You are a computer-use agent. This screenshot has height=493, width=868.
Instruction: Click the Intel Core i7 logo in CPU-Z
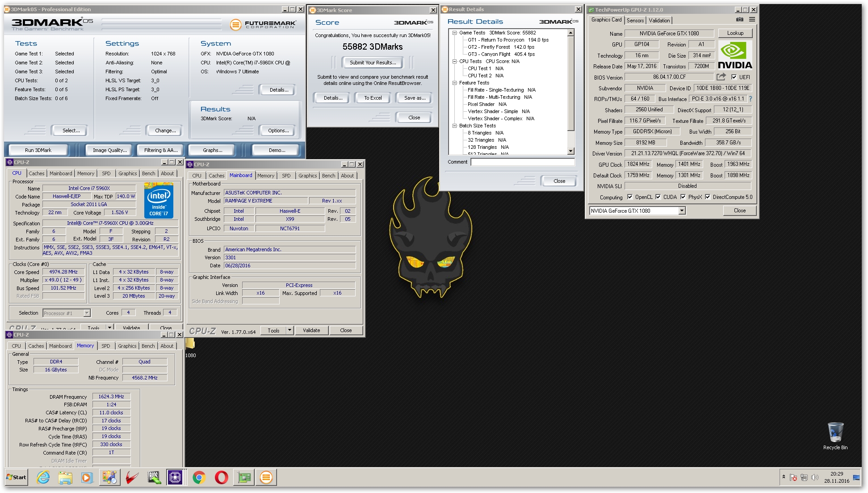[159, 201]
